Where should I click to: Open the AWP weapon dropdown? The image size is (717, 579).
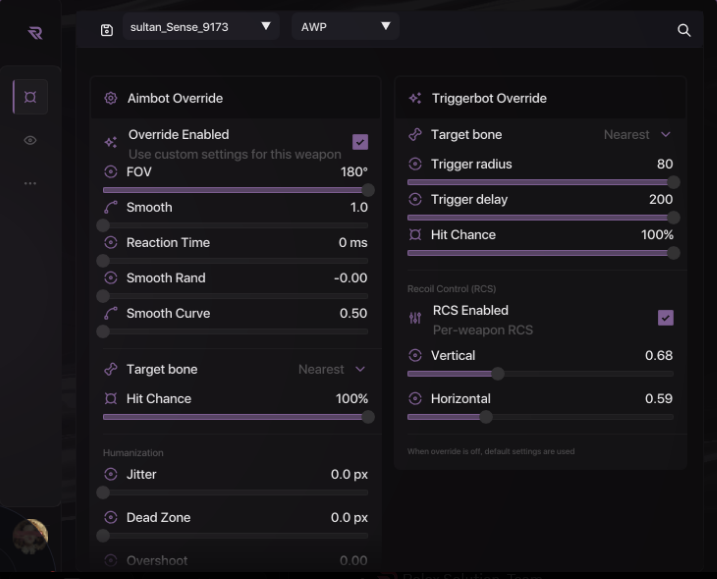point(345,27)
